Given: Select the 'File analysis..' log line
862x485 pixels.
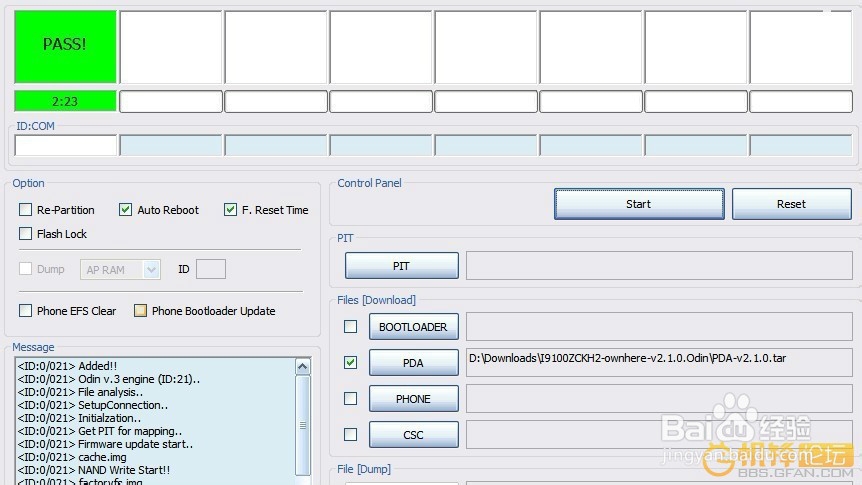Looking at the screenshot, I should click(x=80, y=392).
